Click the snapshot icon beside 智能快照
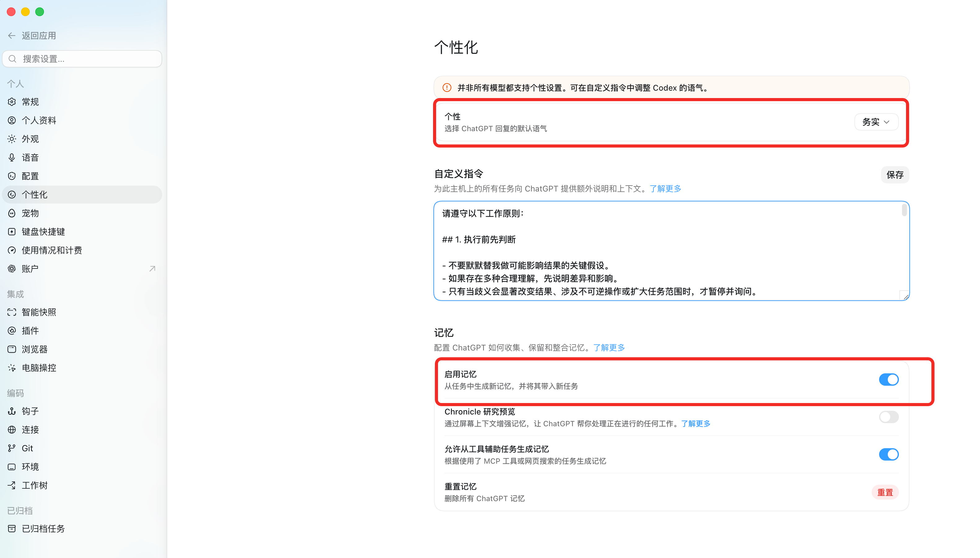 point(12,312)
